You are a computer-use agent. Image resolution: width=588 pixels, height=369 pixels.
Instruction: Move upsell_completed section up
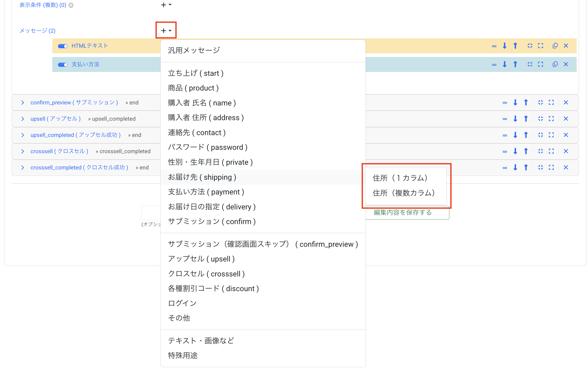[526, 135]
